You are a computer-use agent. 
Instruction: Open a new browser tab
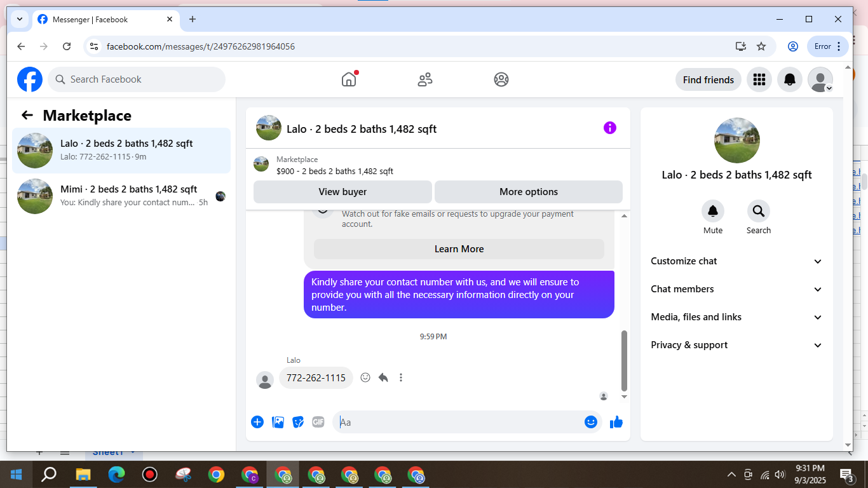193,19
